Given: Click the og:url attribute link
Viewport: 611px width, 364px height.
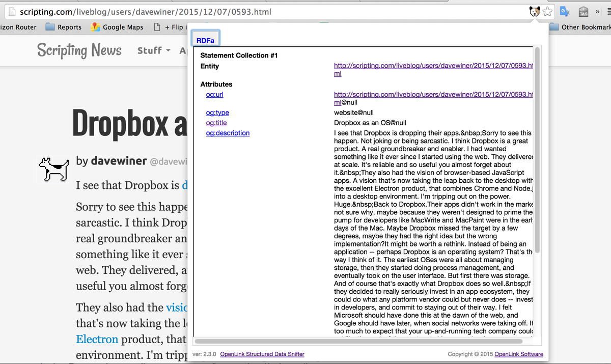Looking at the screenshot, I should pyautogui.click(x=215, y=95).
